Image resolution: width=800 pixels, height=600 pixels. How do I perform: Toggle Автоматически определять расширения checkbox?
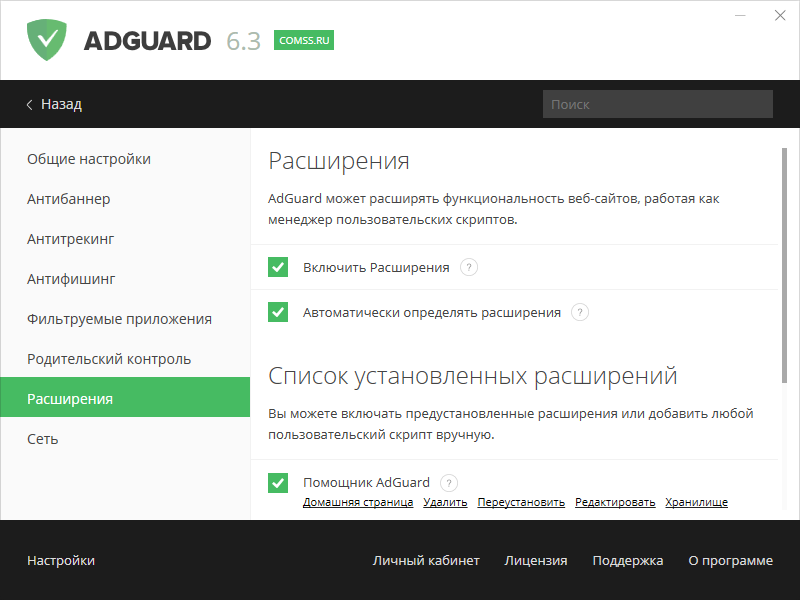[278, 312]
